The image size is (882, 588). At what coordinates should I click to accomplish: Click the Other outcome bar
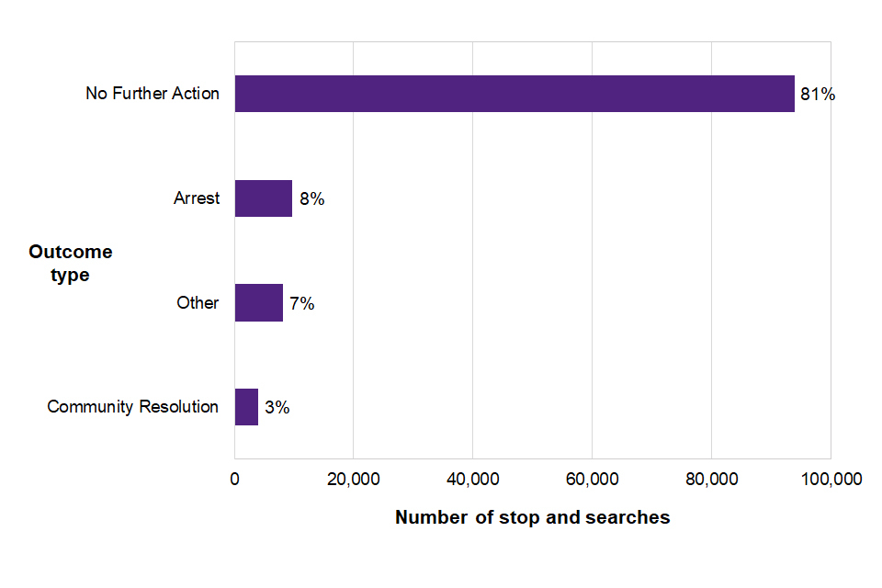pos(259,302)
